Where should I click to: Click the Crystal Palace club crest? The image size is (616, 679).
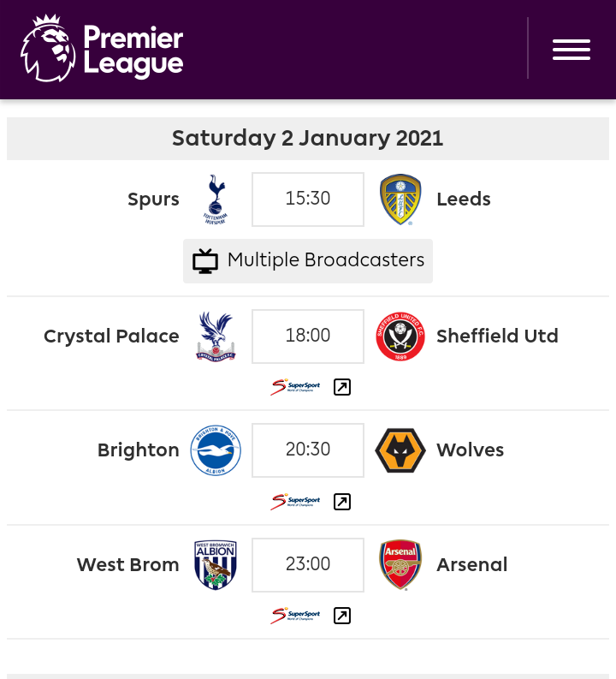[216, 336]
